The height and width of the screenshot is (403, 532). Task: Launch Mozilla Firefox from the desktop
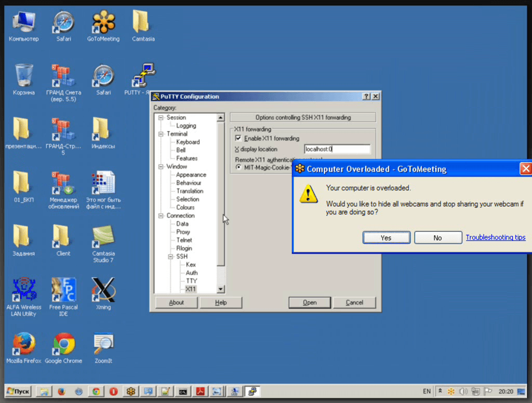[x=24, y=348]
